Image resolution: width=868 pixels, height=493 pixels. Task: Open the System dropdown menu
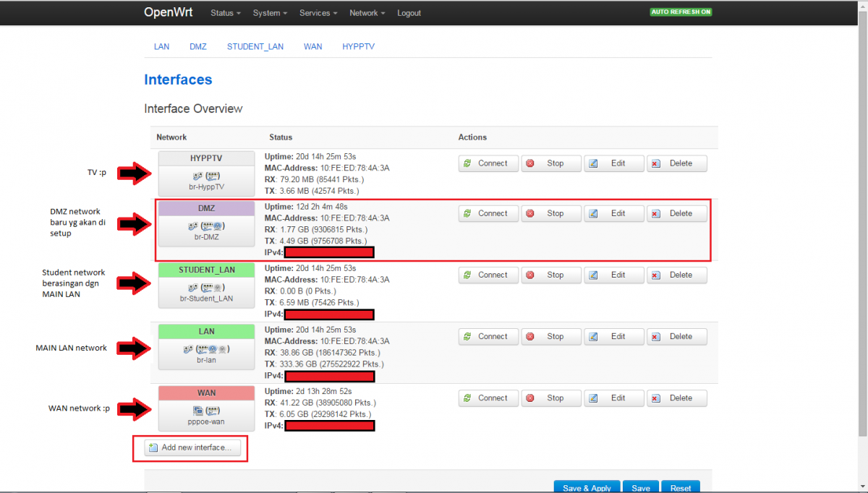(270, 13)
